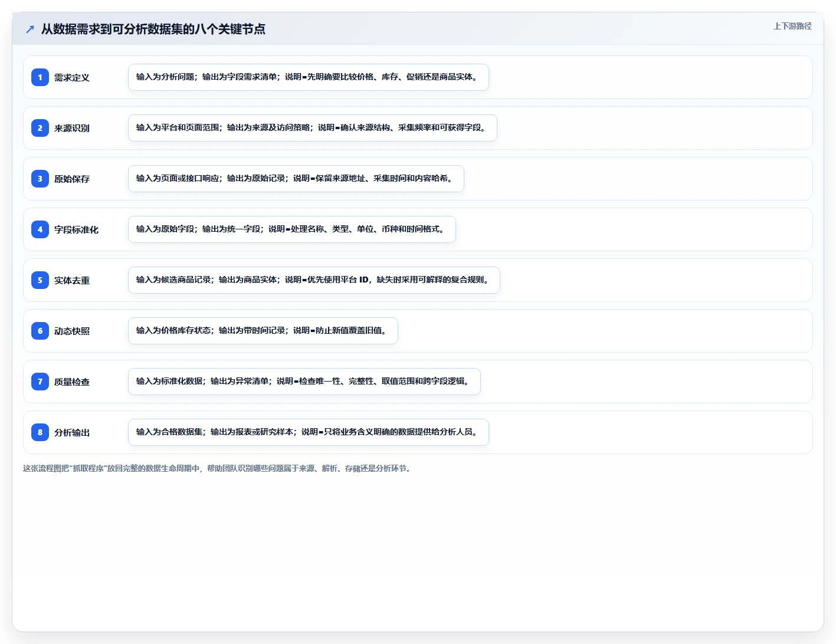Click the 原始保存 step label

coord(72,179)
